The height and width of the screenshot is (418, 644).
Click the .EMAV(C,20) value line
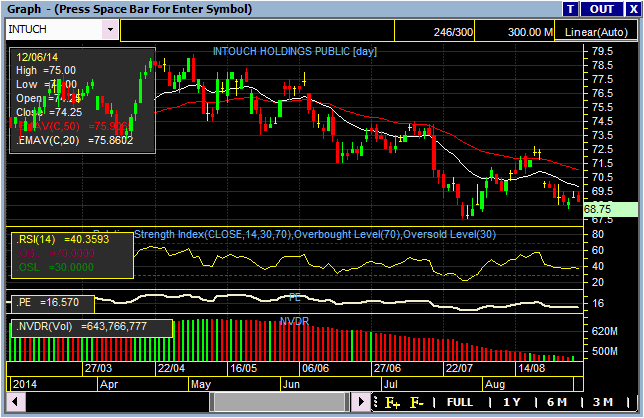[74, 140]
